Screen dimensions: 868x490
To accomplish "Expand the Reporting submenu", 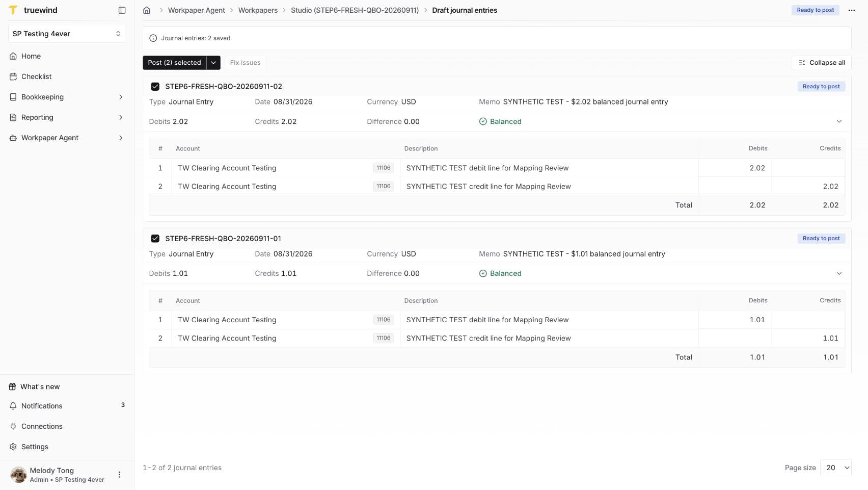I will (121, 117).
